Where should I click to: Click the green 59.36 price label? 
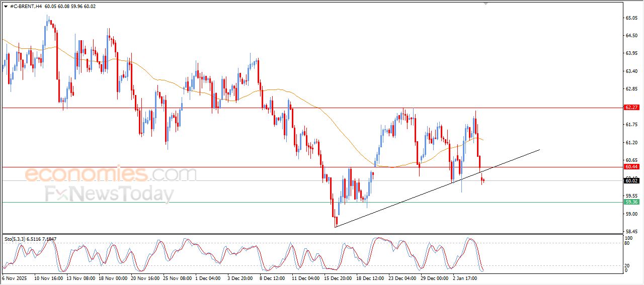[x=631, y=202]
